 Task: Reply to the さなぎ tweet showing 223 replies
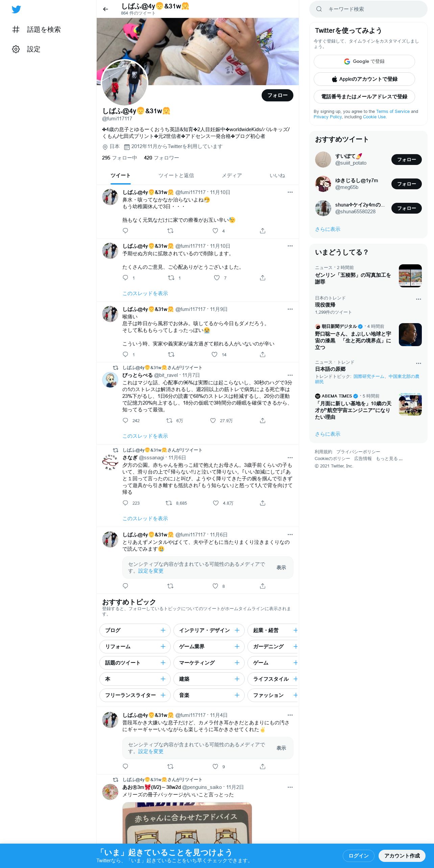click(x=125, y=503)
